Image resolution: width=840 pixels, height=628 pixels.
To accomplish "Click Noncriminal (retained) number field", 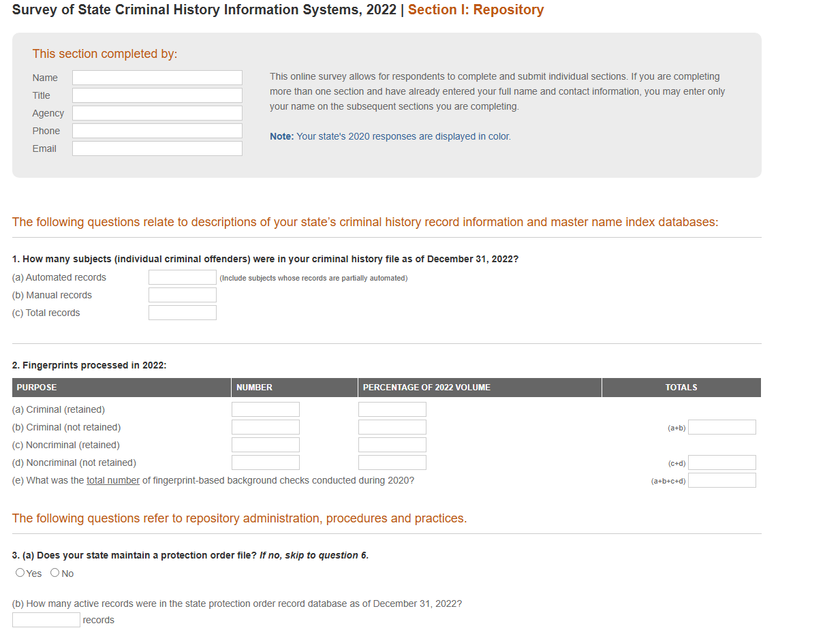I will 266,445.
